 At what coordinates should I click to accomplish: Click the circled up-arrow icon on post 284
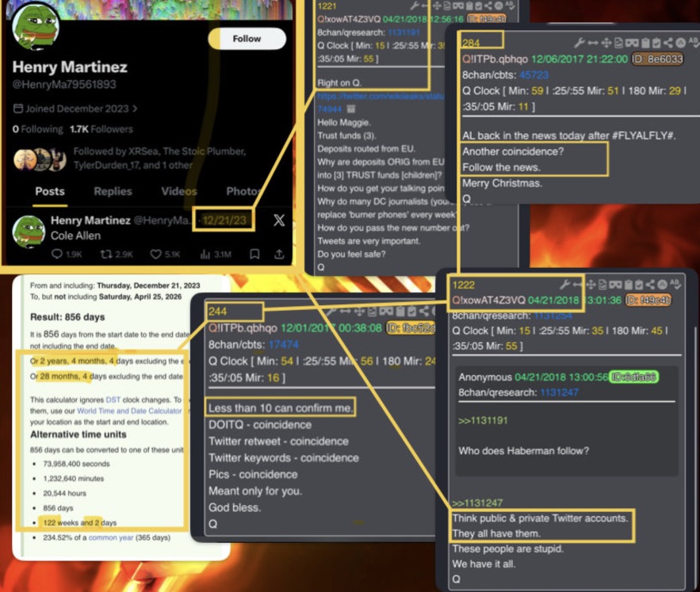tap(680, 43)
